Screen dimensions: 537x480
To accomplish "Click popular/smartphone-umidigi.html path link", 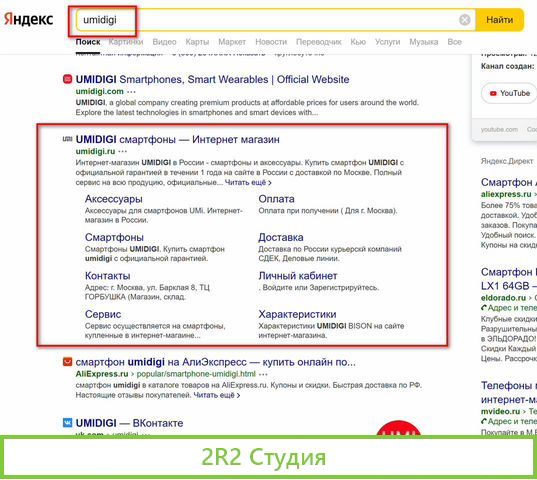I will [x=196, y=374].
